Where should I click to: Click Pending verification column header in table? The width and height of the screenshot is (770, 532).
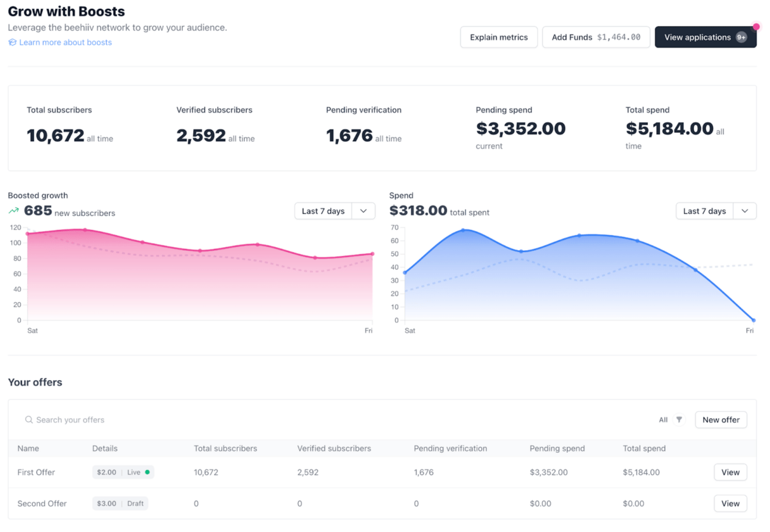click(451, 449)
